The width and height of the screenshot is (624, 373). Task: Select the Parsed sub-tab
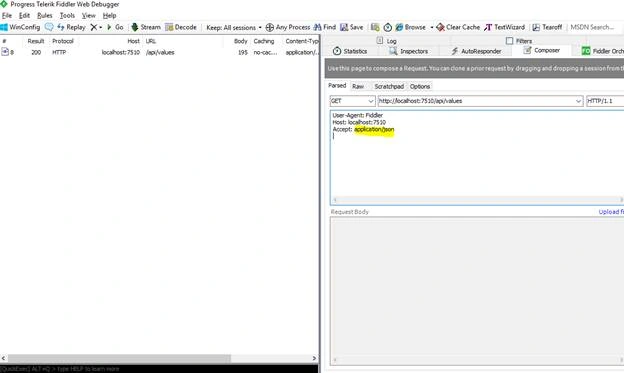coord(337,86)
